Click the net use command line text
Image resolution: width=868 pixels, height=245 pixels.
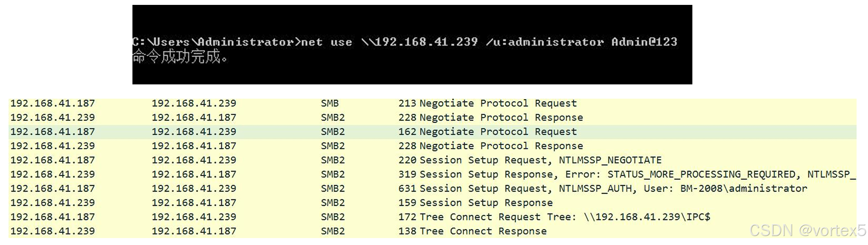tap(405, 42)
